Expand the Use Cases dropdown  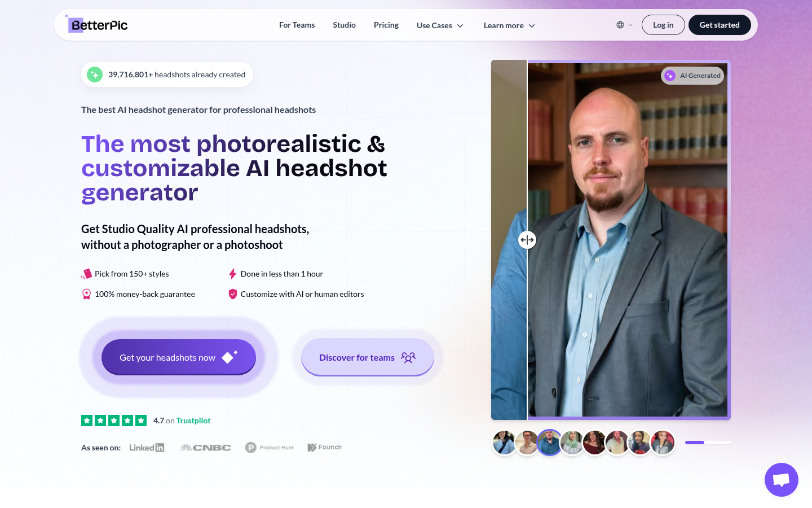pos(440,25)
